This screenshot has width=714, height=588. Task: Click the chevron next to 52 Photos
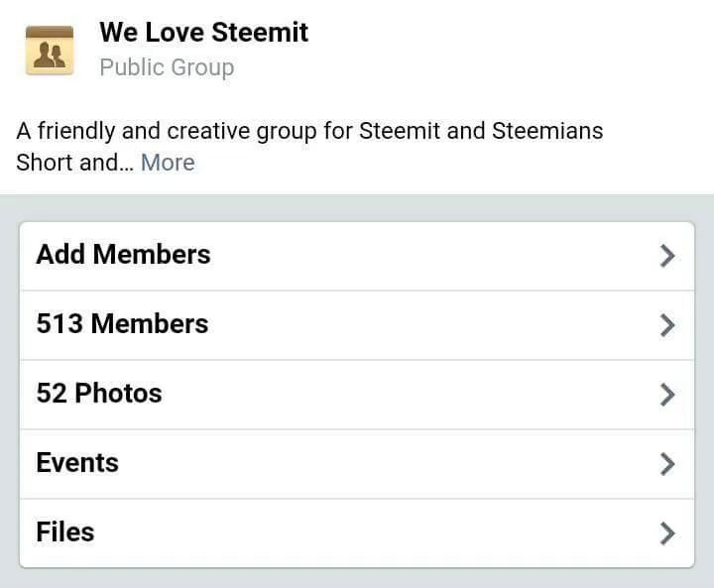pyautogui.click(x=667, y=395)
